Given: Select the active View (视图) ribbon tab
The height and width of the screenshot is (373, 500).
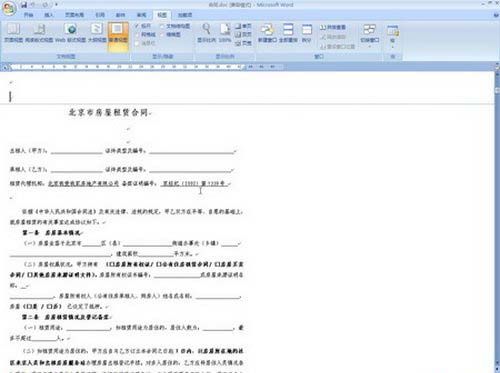Looking at the screenshot, I should tap(162, 15).
